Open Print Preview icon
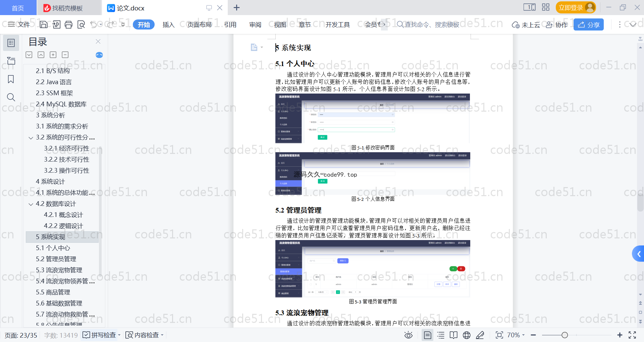Image resolution: width=644 pixels, height=342 pixels. pyautogui.click(x=81, y=24)
